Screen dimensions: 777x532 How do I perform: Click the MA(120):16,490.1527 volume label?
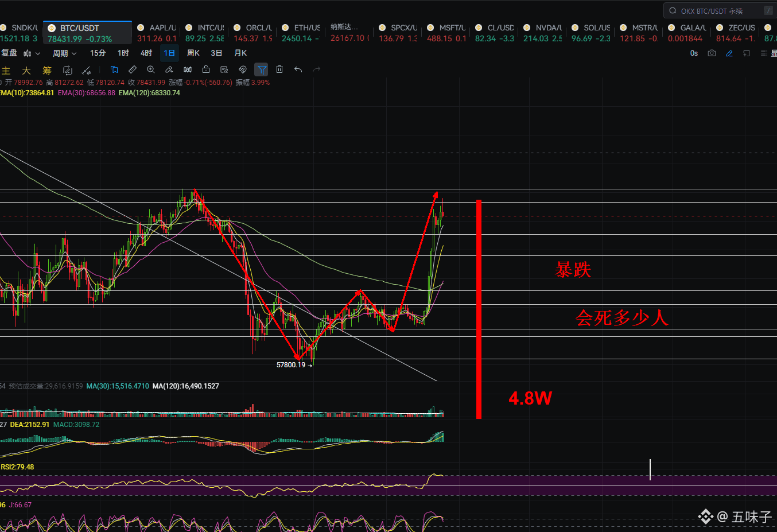pos(186,386)
